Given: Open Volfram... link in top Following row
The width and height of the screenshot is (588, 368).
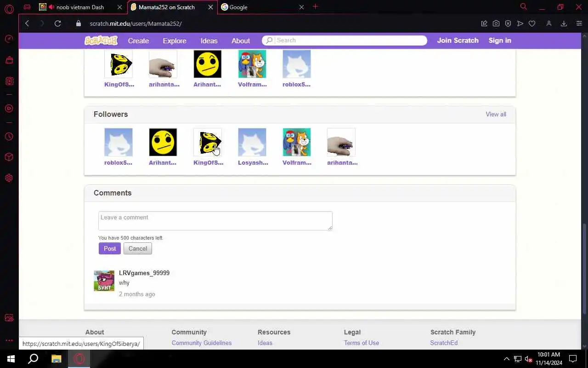Looking at the screenshot, I should coord(252,84).
